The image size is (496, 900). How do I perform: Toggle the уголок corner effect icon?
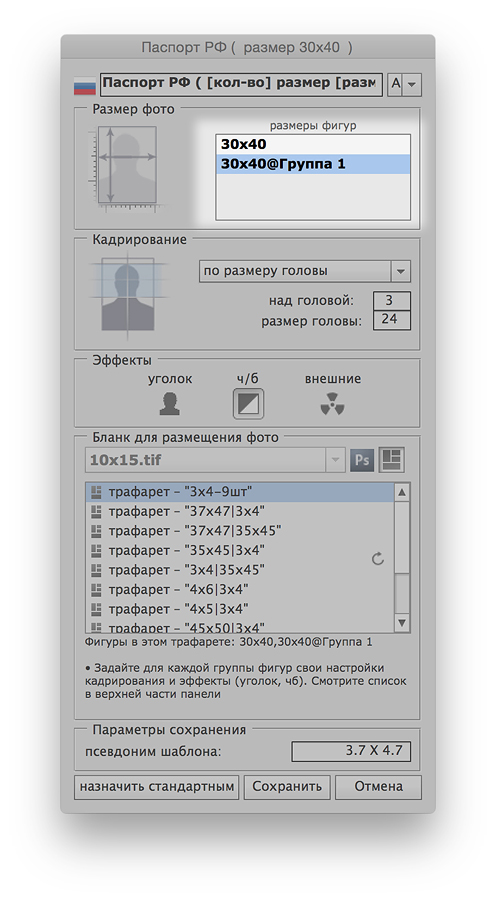169,404
